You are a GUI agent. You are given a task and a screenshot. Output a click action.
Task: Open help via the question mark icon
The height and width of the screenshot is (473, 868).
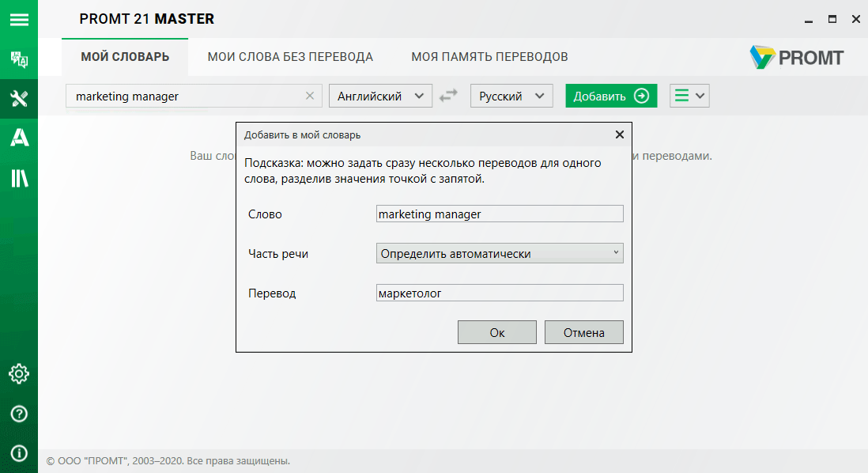(x=19, y=414)
